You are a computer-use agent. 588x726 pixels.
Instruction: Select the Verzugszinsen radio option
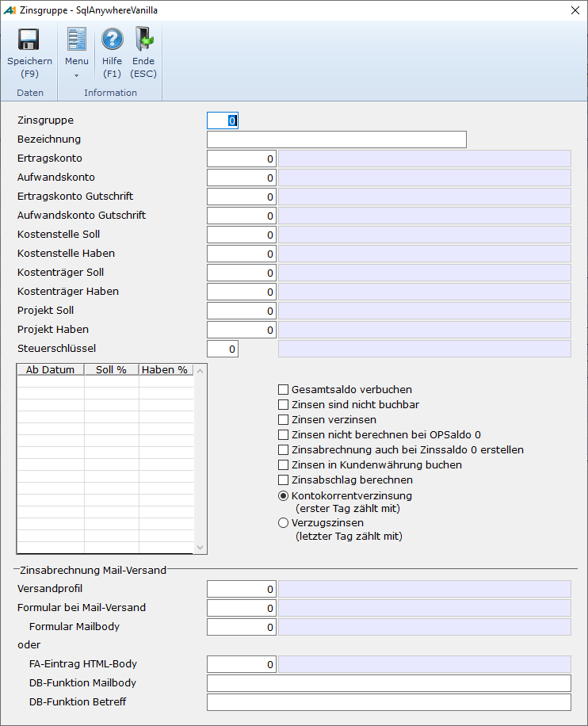[284, 523]
